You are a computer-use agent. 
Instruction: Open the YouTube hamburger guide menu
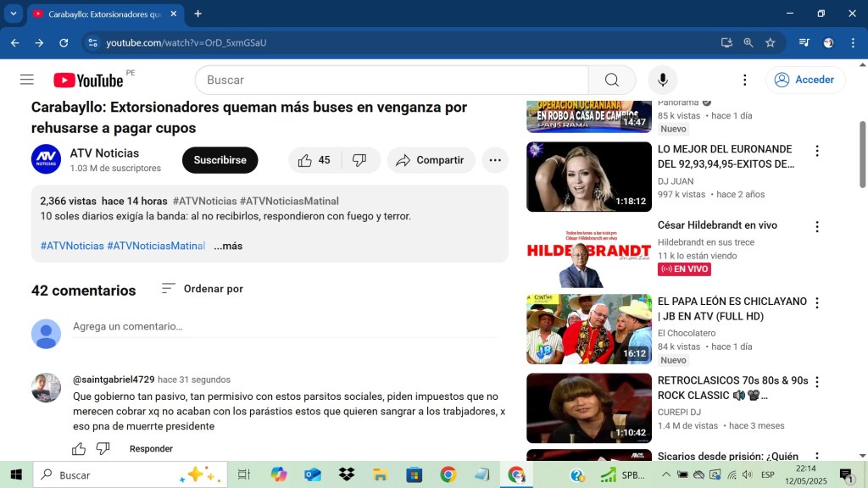pyautogui.click(x=27, y=80)
